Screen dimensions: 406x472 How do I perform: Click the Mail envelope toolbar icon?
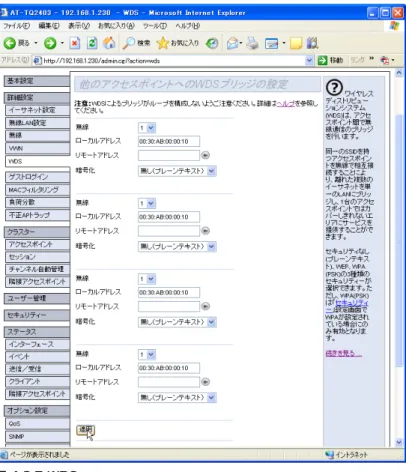coord(233,43)
